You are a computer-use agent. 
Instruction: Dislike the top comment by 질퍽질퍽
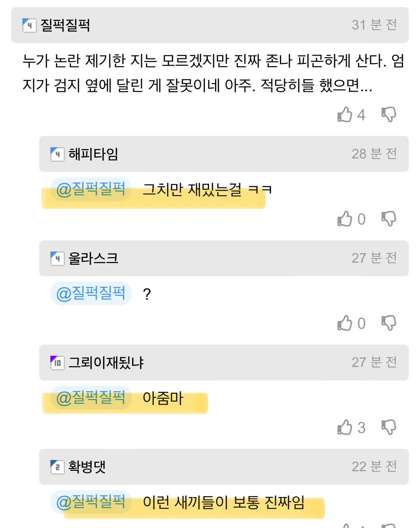389,114
